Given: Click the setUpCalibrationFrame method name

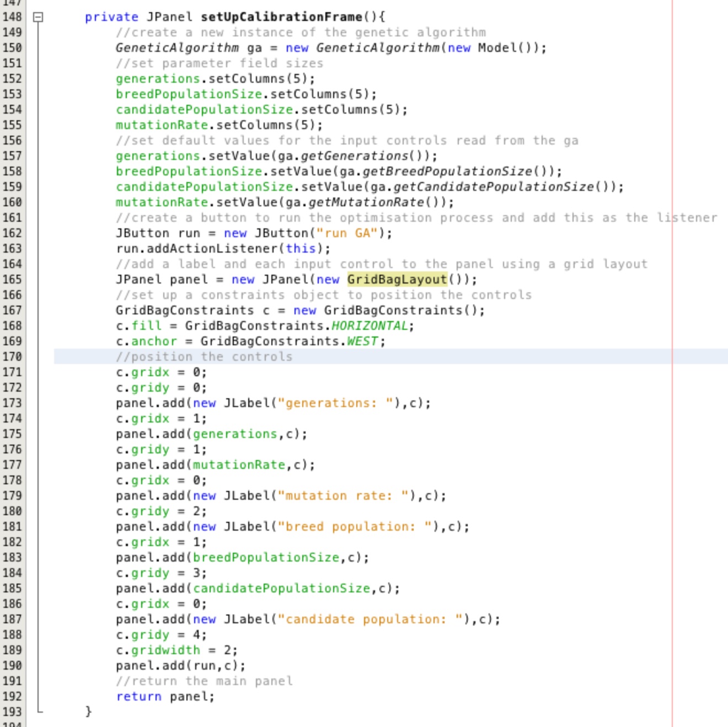Looking at the screenshot, I should [x=281, y=17].
